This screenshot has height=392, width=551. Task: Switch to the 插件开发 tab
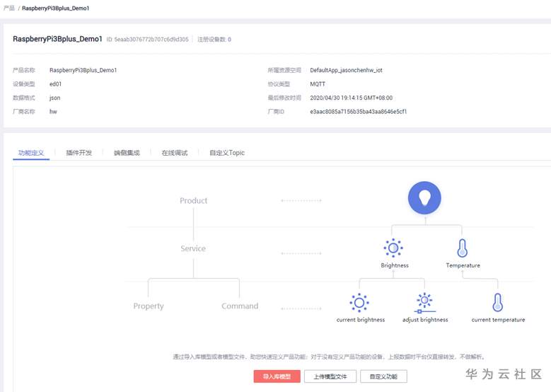[x=79, y=153]
